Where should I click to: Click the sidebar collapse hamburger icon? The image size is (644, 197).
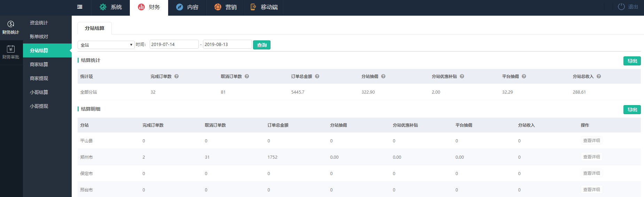[x=80, y=7]
